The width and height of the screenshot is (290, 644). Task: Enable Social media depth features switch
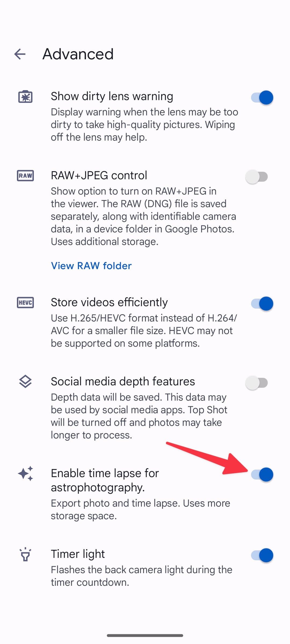257,383
